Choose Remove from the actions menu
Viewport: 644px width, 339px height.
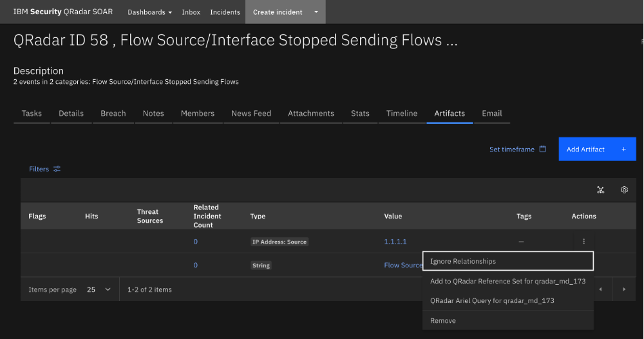point(508,320)
